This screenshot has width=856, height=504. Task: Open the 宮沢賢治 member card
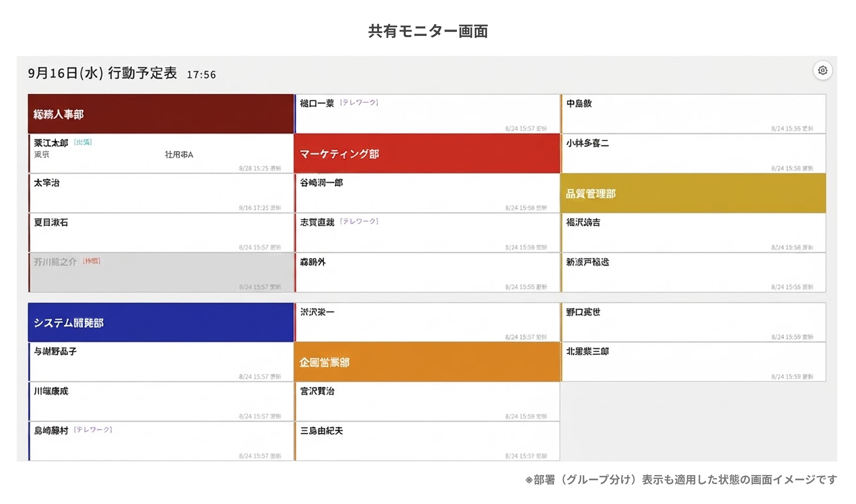[427, 401]
